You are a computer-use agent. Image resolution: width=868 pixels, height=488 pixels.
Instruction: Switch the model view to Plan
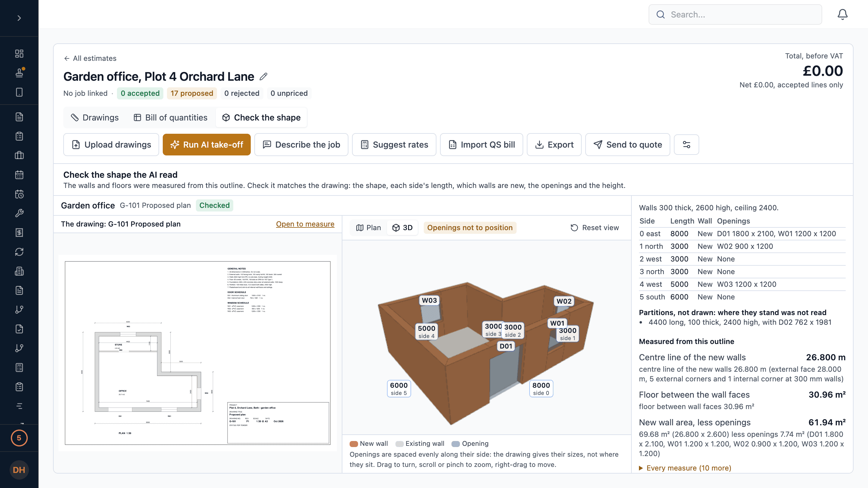coord(368,228)
